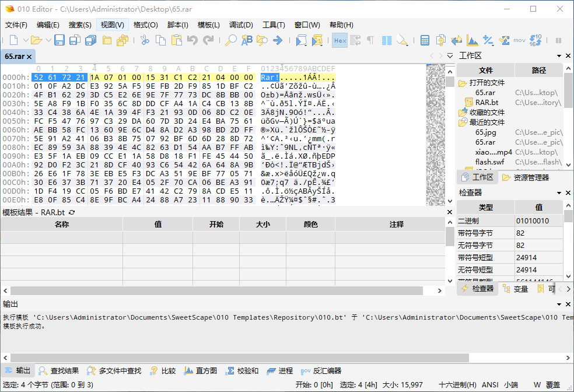The image size is (574, 392).
Task: Open Find with the magnifier icon
Action: coord(230,40)
